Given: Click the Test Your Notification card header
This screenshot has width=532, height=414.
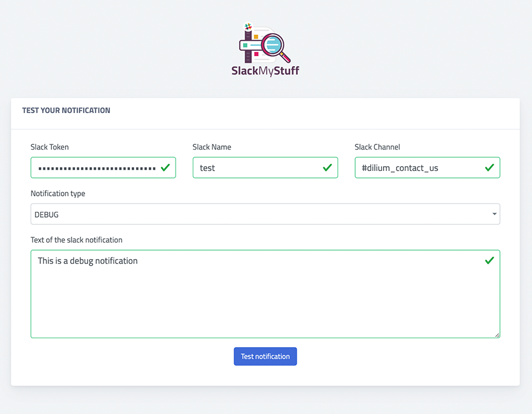Looking at the screenshot, I should pyautogui.click(x=66, y=111).
